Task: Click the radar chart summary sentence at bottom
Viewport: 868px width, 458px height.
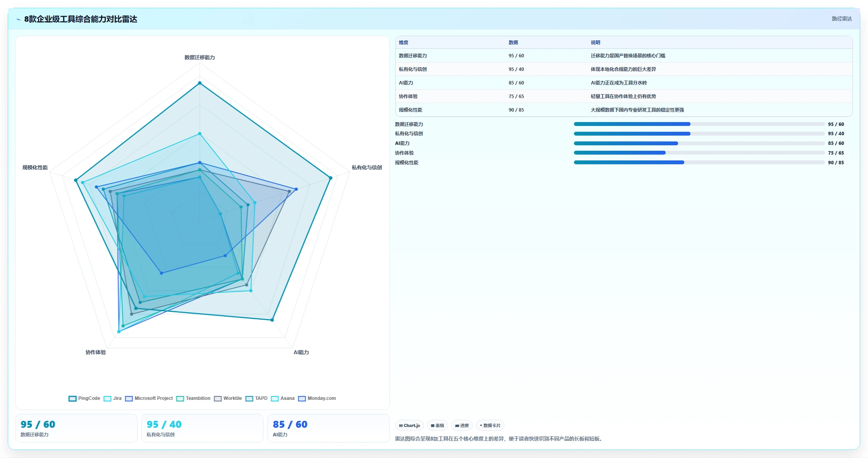Action: pyautogui.click(x=499, y=439)
